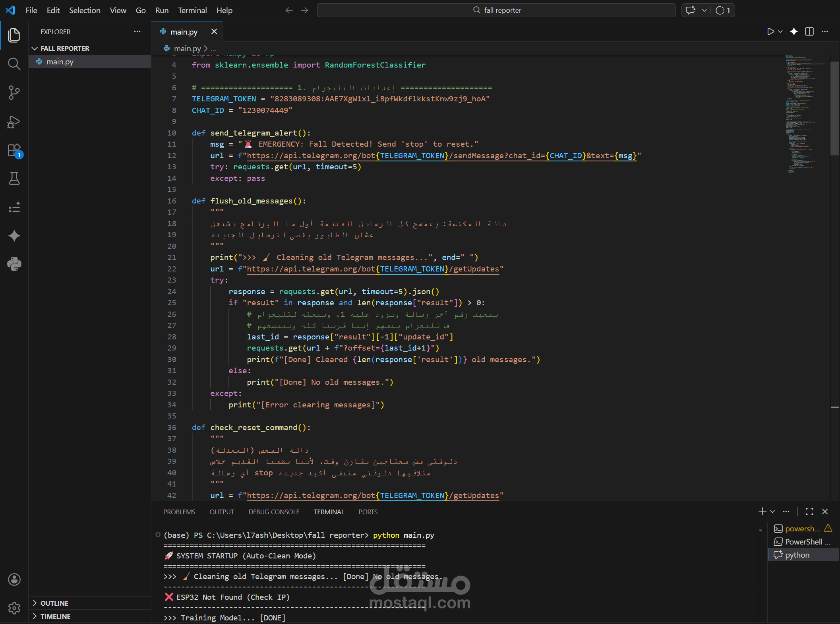This screenshot has height=624, width=840.
Task: Open main.py in the Explorer tree
Action: click(x=60, y=62)
